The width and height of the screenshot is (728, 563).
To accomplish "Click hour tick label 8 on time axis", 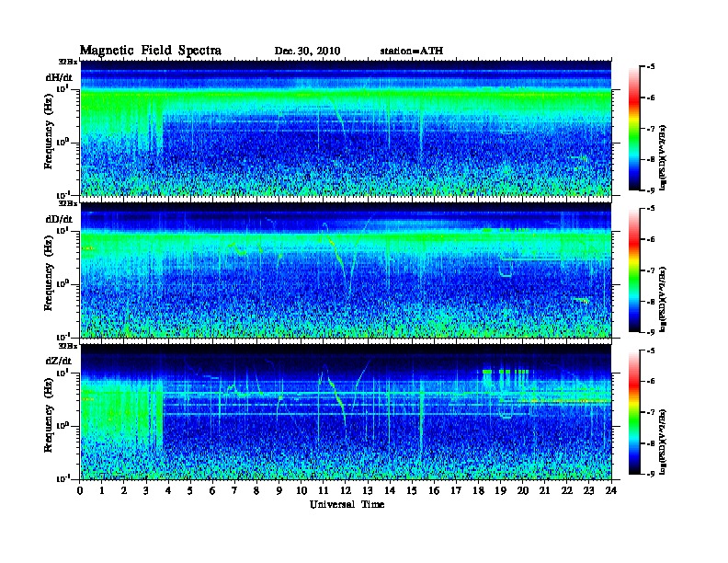I will coord(256,490).
